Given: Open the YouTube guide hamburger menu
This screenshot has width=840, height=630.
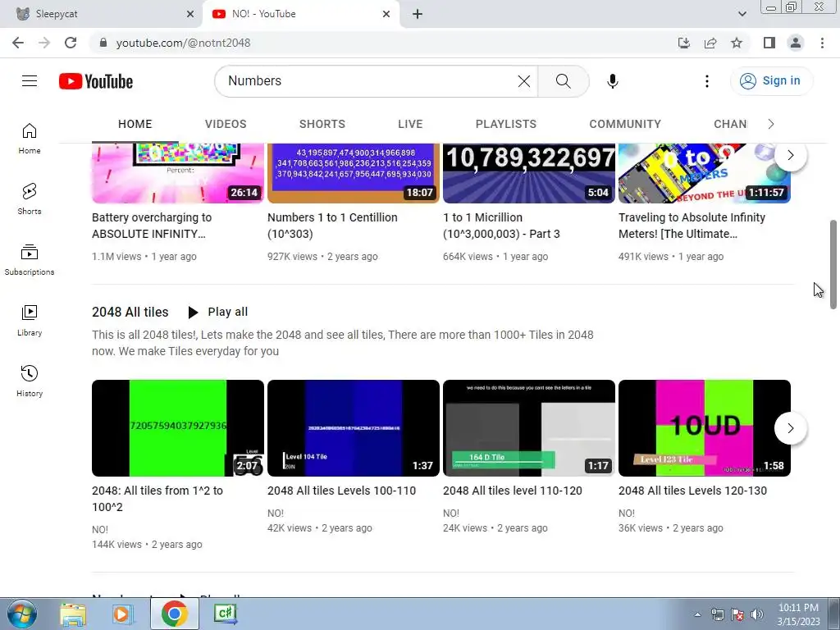Looking at the screenshot, I should click(x=30, y=81).
